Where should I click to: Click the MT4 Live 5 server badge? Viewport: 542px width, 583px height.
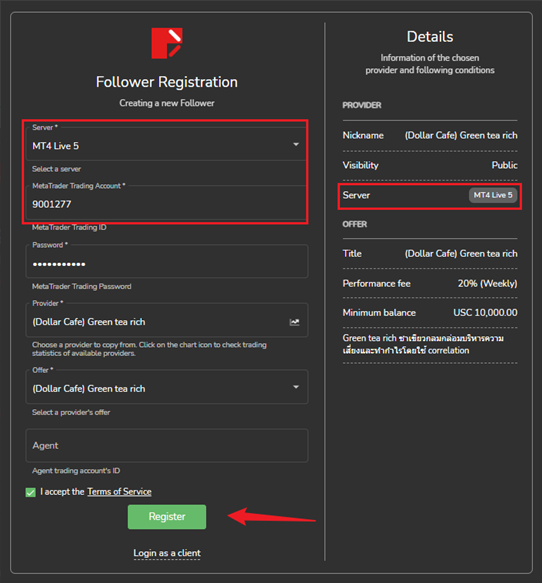[493, 195]
